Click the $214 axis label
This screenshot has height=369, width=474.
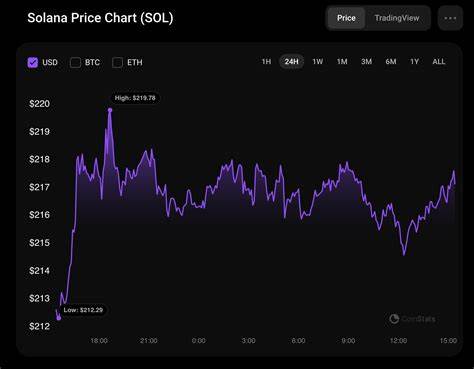pos(39,271)
